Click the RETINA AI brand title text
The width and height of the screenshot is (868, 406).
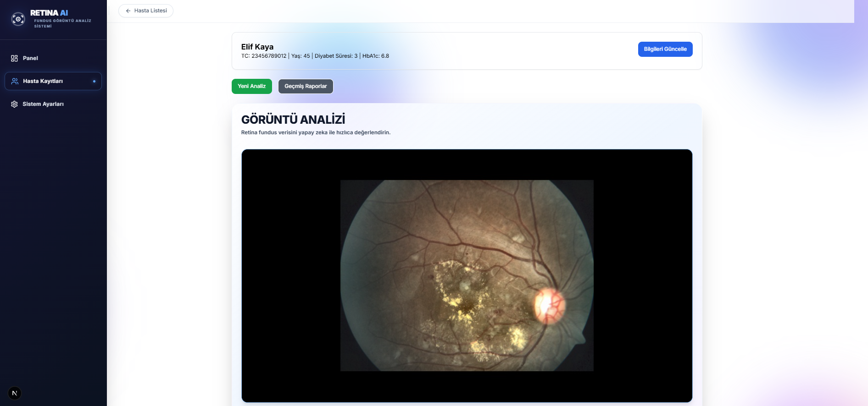[x=49, y=13]
